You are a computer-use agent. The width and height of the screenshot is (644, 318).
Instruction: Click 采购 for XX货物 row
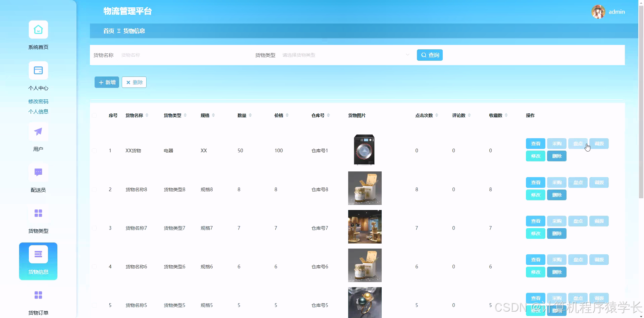tap(557, 144)
